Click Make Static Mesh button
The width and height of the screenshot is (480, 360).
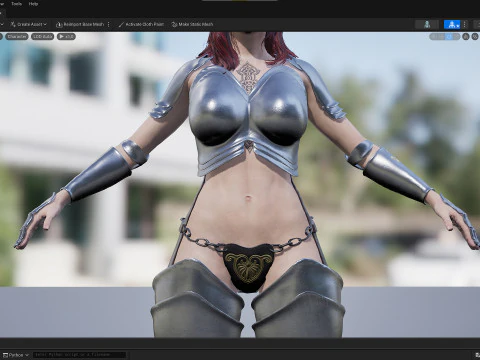coord(192,24)
